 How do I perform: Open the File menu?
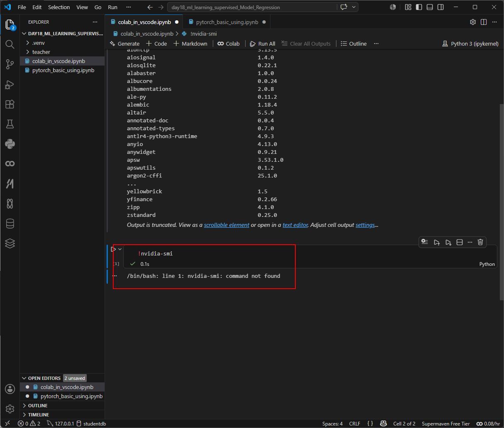22,7
